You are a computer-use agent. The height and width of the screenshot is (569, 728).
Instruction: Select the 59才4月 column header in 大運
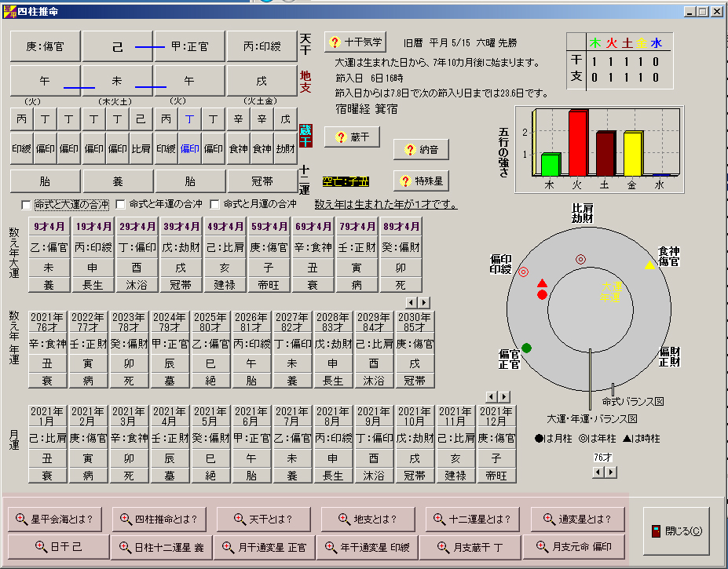coord(269,227)
